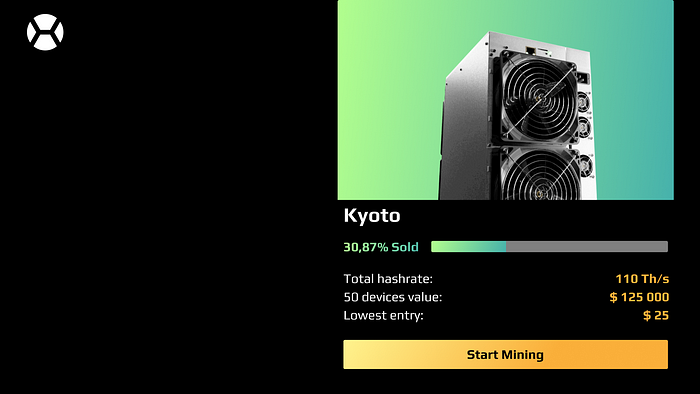Click the green gradient background of the image
The height and width of the screenshot is (394, 700).
(x=388, y=98)
